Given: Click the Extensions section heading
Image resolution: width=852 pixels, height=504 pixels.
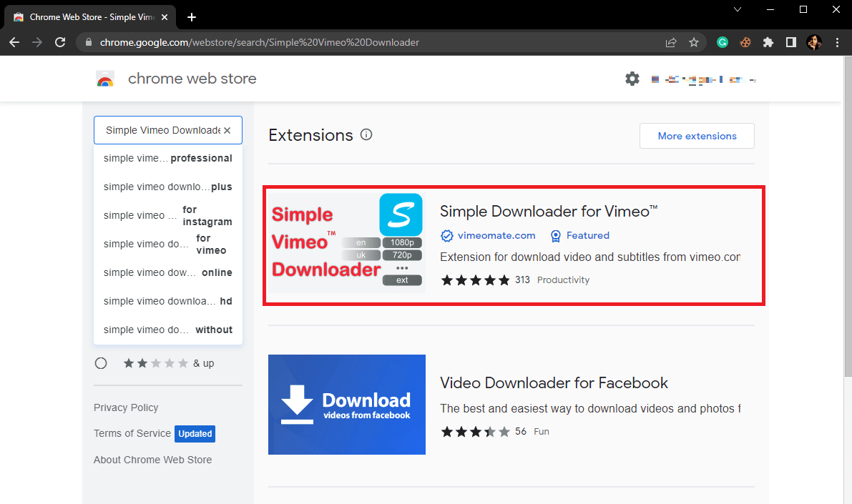Looking at the screenshot, I should pyautogui.click(x=310, y=135).
